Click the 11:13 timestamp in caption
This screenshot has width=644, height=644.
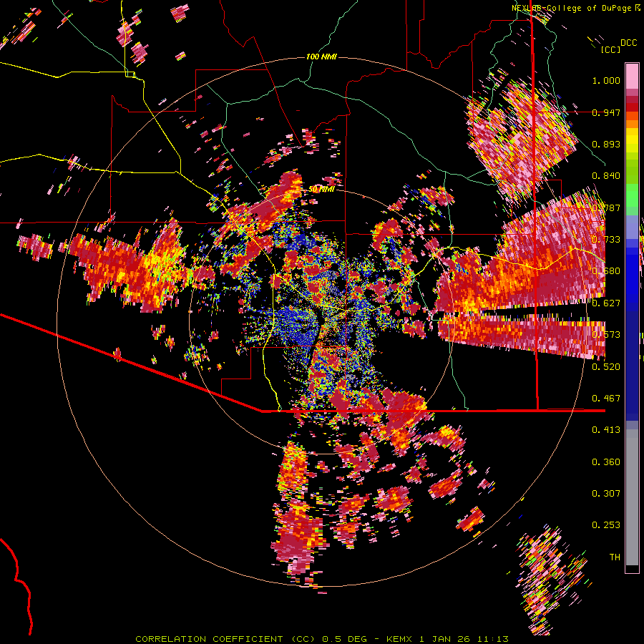493,639
